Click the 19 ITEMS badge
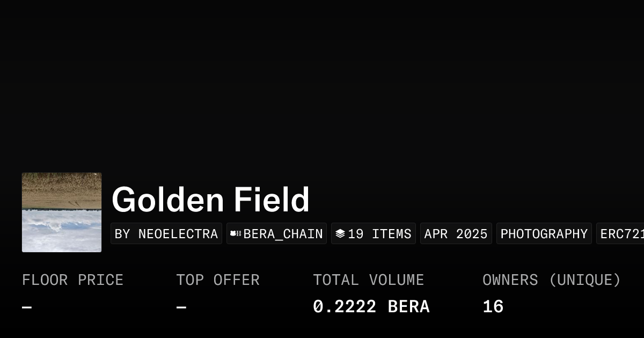Viewport: 644px width, 338px height. click(374, 233)
